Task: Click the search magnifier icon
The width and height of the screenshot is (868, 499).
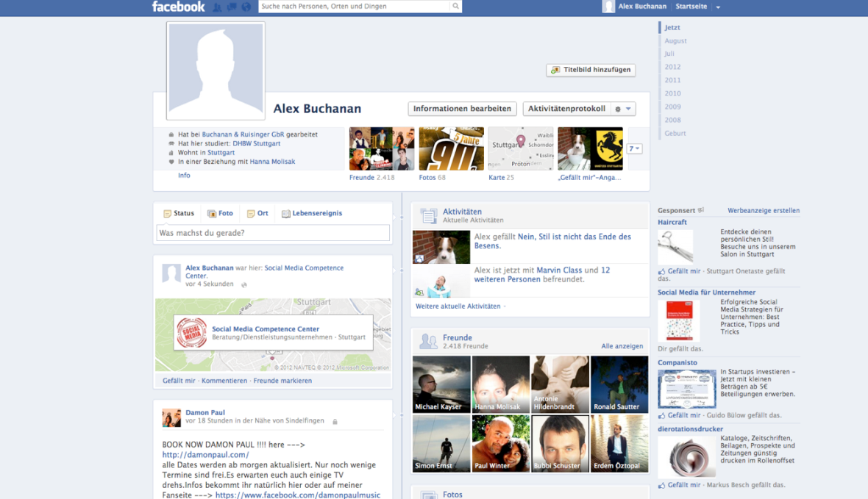Action: (455, 6)
